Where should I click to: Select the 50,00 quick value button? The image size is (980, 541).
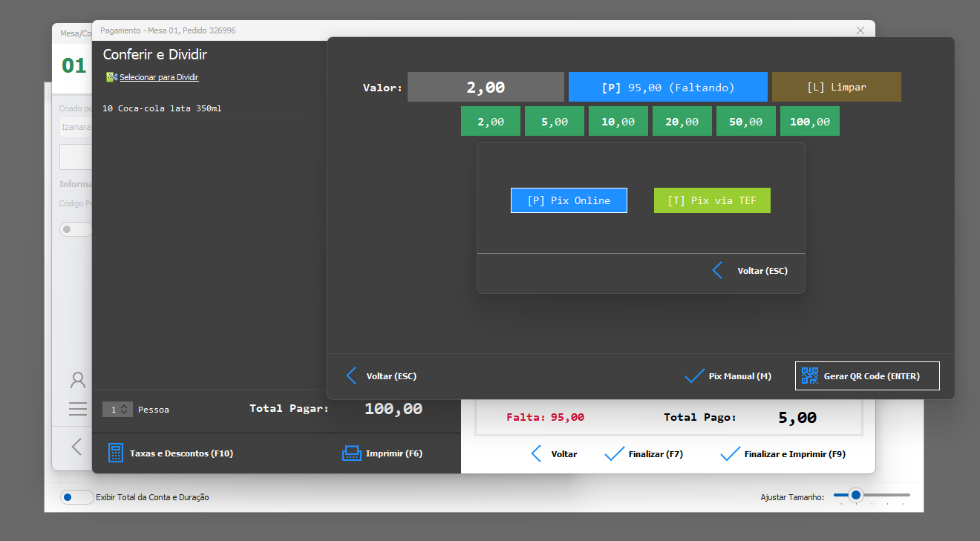(745, 122)
